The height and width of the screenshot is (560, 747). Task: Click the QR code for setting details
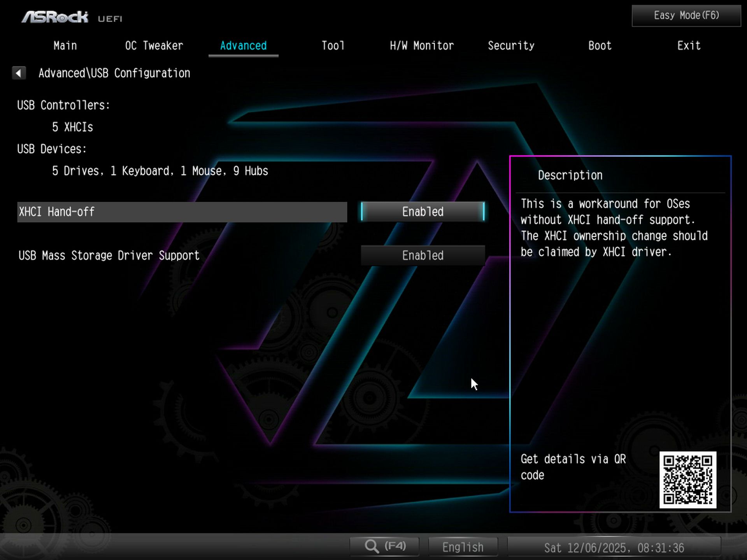click(x=688, y=480)
